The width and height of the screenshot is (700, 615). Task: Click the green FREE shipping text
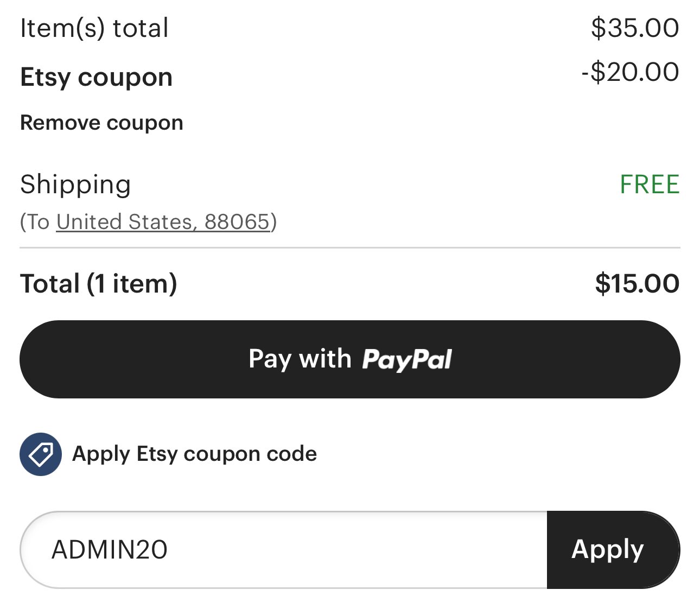(x=650, y=185)
